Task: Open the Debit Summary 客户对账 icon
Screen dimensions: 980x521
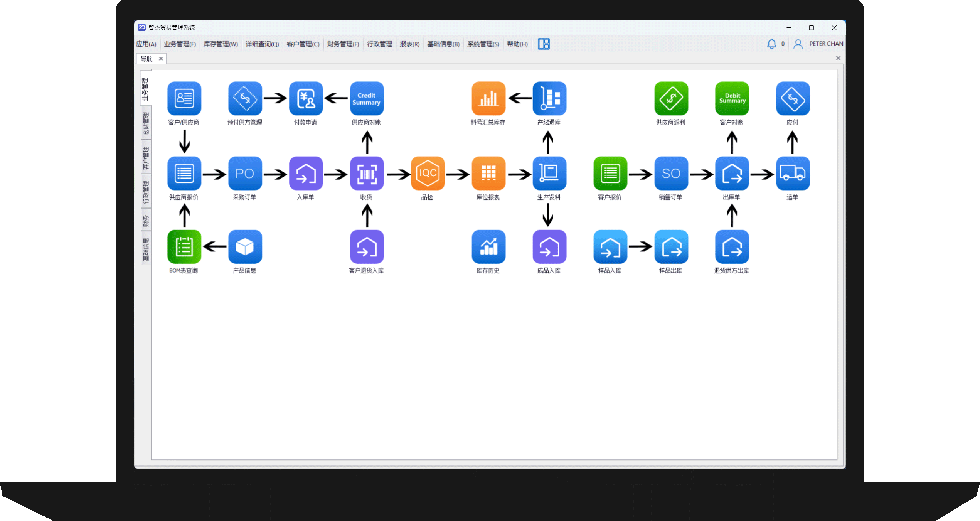Action: pyautogui.click(x=731, y=99)
